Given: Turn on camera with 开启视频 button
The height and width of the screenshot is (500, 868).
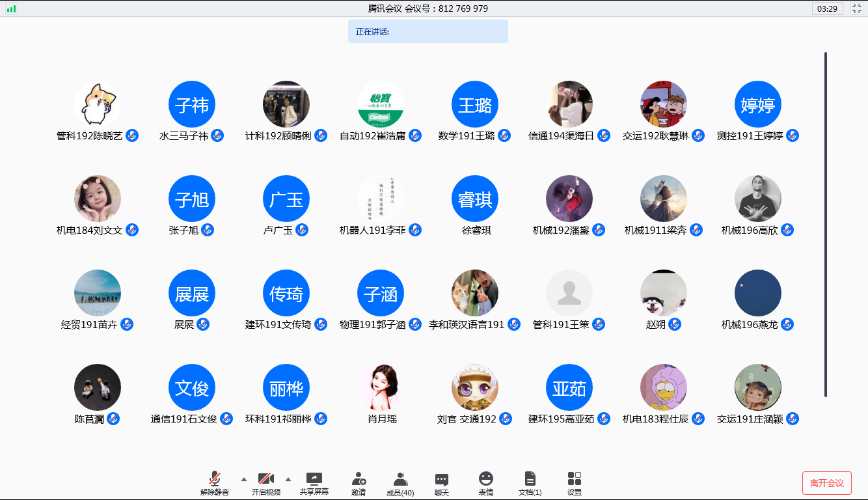Looking at the screenshot, I should pyautogui.click(x=265, y=480).
